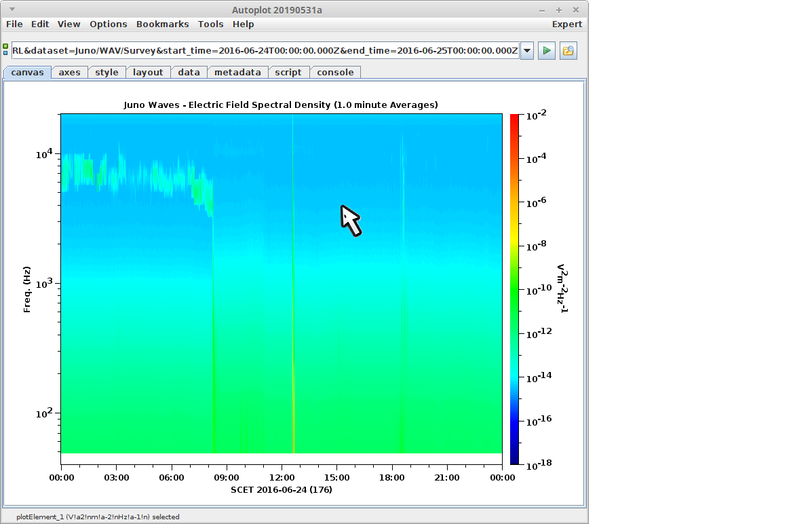Go to the metadata tab
Viewport: 812px width, 524px height.
(x=237, y=73)
